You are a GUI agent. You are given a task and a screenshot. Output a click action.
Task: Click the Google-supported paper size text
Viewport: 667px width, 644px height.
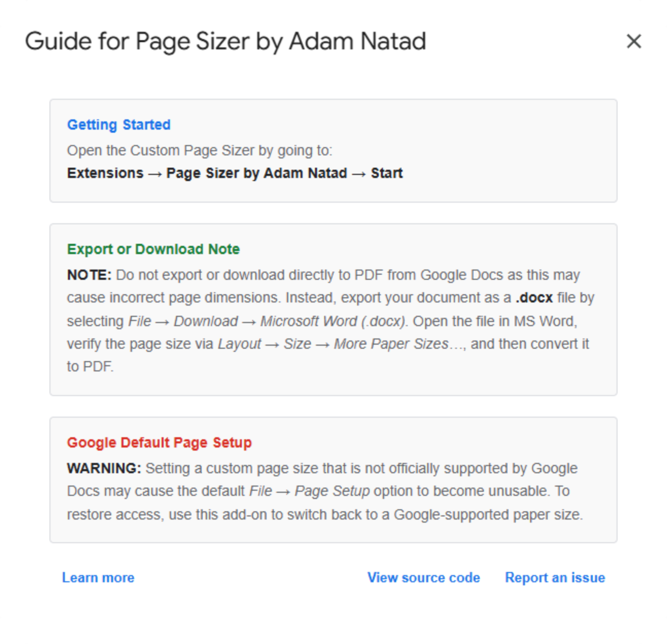tap(488, 514)
